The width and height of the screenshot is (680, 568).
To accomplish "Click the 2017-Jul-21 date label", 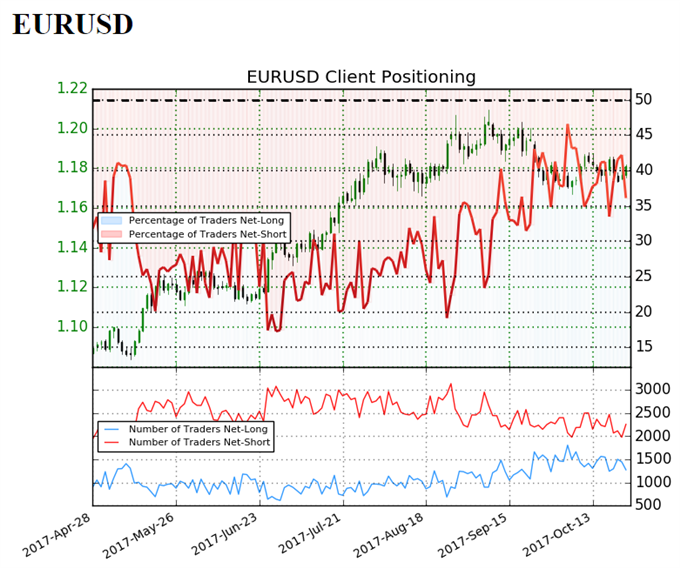I will pos(309,533).
